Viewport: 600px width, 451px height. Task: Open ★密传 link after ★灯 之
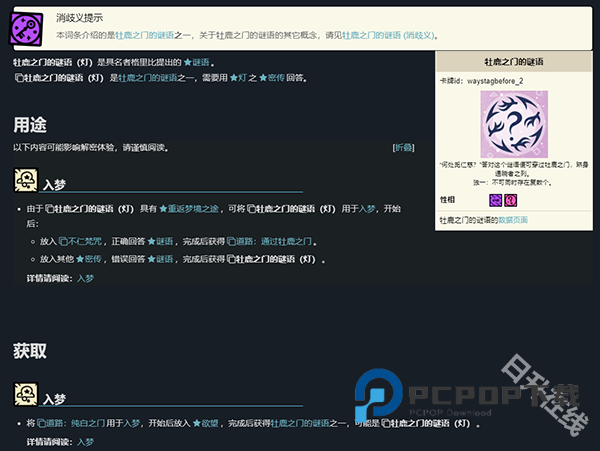pos(272,78)
